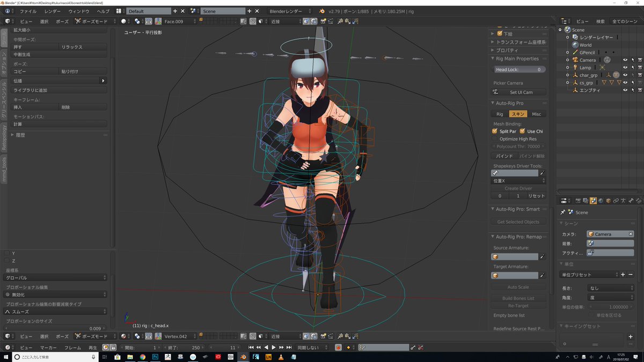This screenshot has height=362, width=644.
Task: Click the OpenGL render image icon in top header
Action: pos(324,21)
